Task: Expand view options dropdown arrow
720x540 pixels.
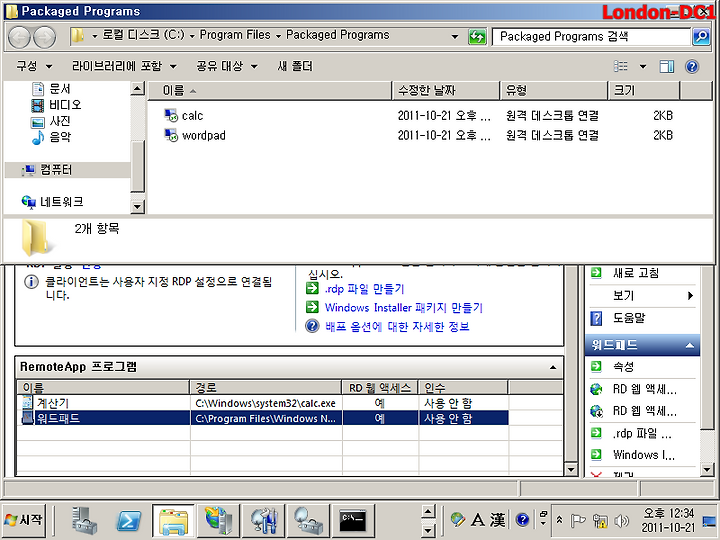Action: 643,67
